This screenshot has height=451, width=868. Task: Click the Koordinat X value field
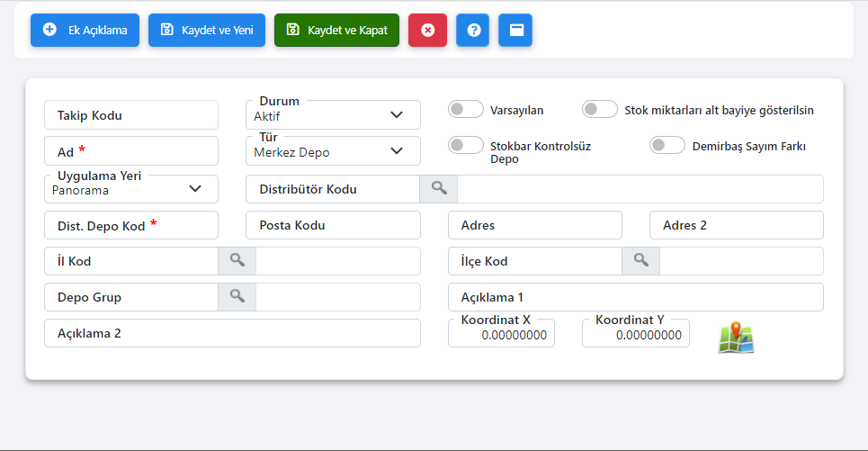pyautogui.click(x=501, y=334)
